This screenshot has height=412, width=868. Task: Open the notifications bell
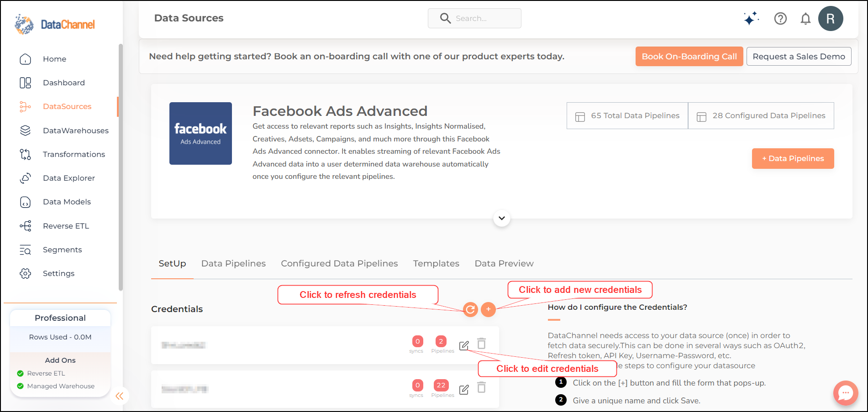805,19
